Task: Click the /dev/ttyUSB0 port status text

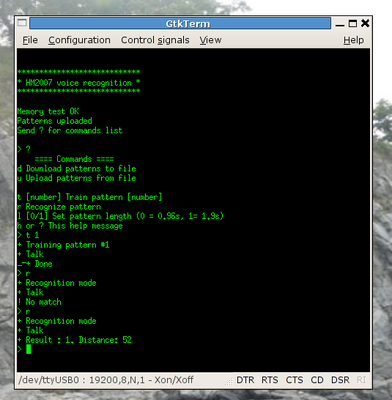Action: 106,380
